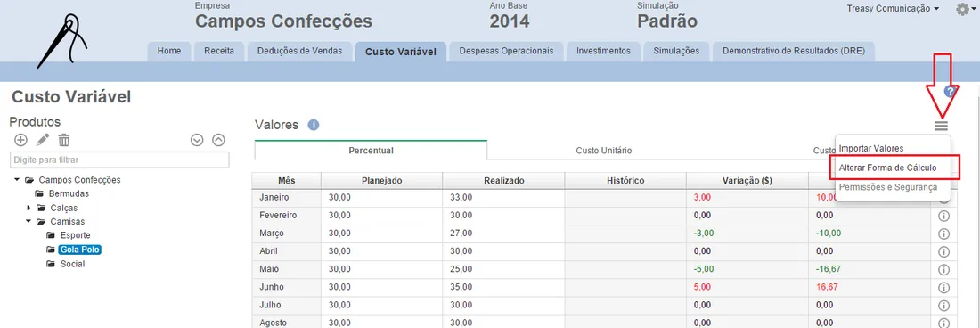
Task: Switch to the Custo Unitário values tab
Action: click(603, 151)
